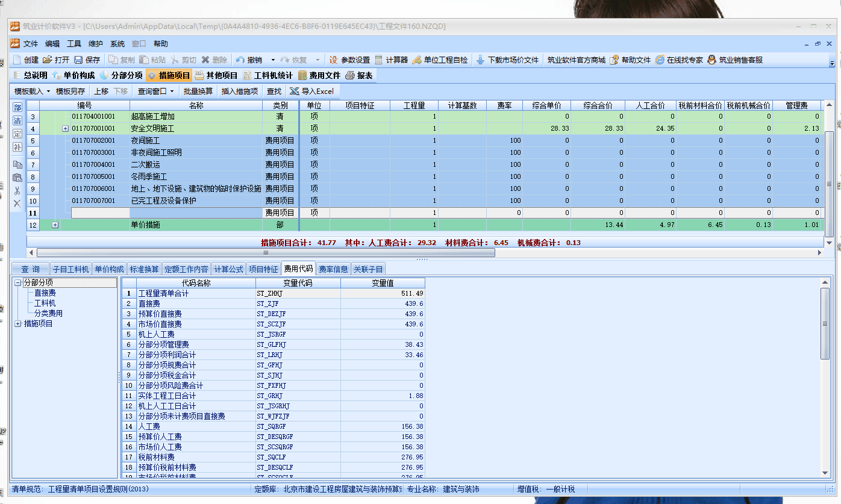Click the scissors cut icon in left sidebar
841x504 pixels.
coord(17,190)
